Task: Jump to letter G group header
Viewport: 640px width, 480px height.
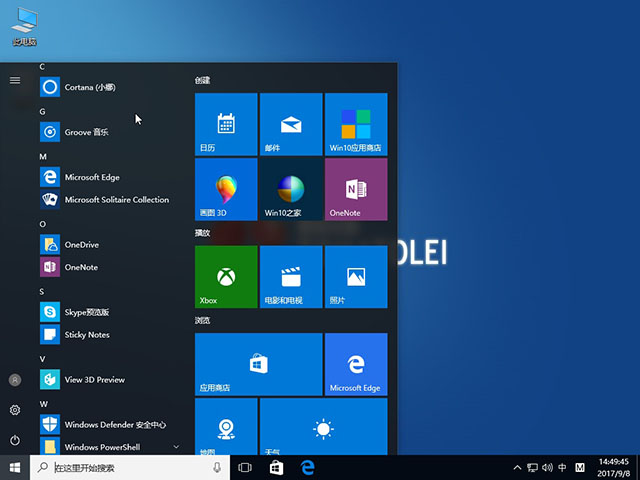Action: pyautogui.click(x=42, y=111)
